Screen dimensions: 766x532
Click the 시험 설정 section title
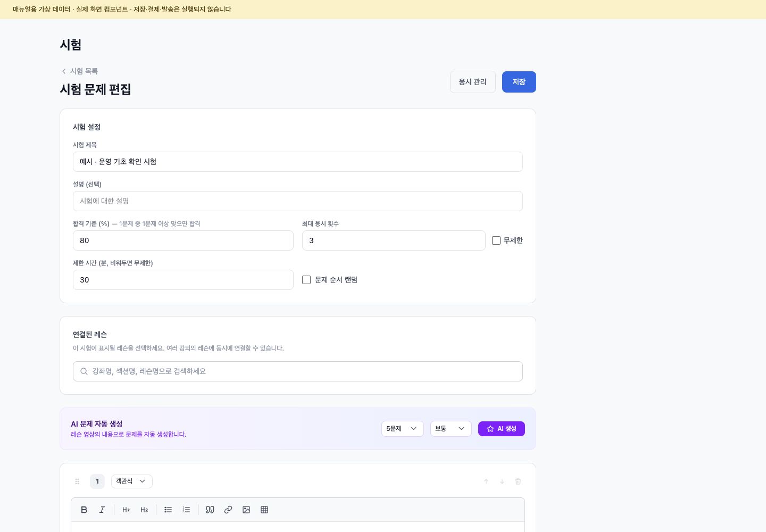pos(87,127)
